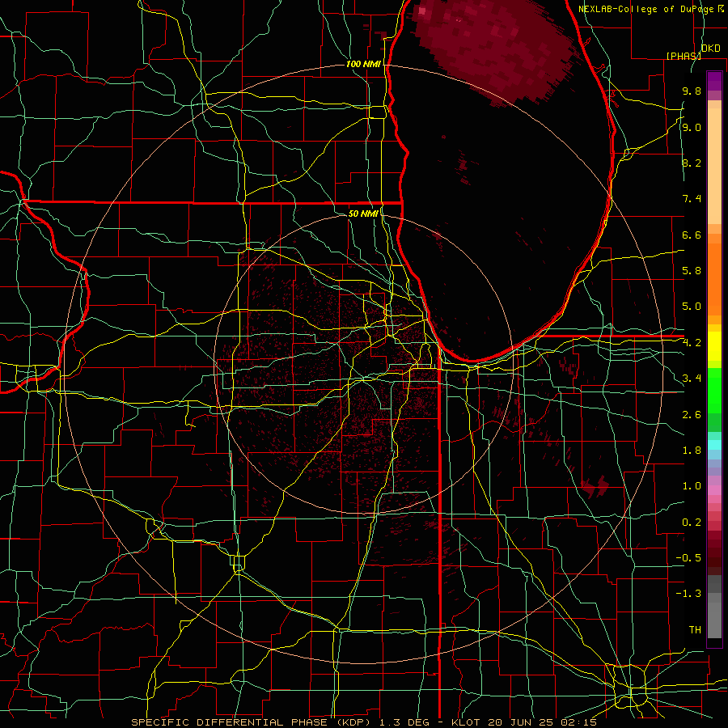The width and height of the screenshot is (728, 728).
Task: Click the 9.8 value on the color scale
Action: (692, 91)
